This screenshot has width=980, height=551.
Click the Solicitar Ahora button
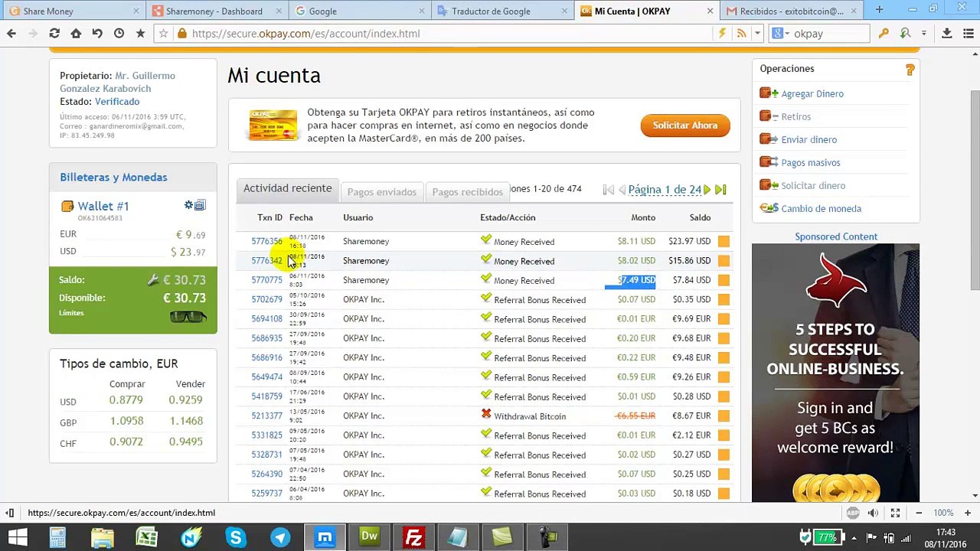tap(685, 126)
